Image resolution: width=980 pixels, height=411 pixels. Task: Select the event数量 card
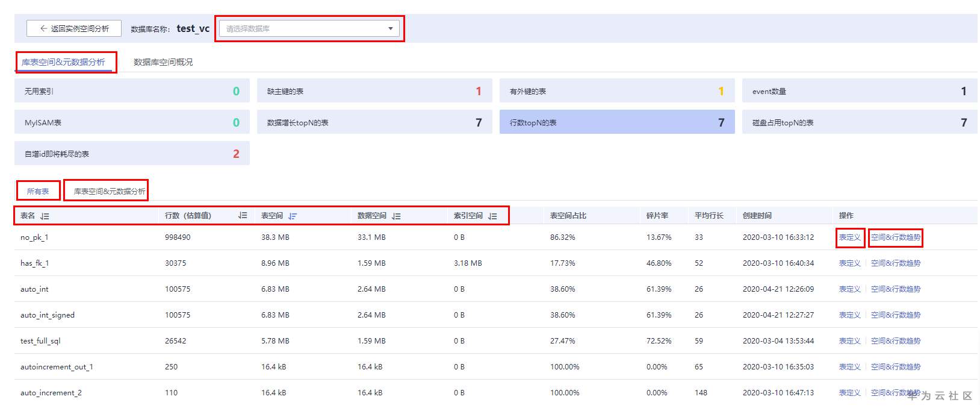[x=859, y=91]
